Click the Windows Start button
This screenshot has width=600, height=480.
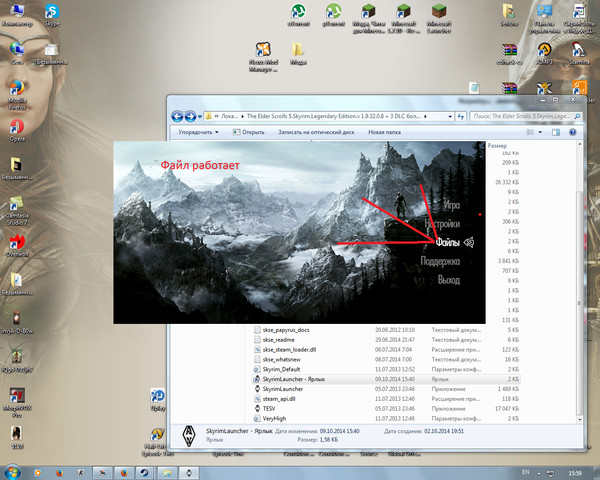(12, 473)
